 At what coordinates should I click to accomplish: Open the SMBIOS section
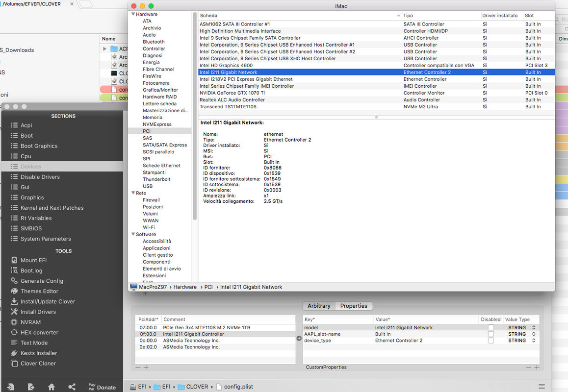click(x=31, y=228)
